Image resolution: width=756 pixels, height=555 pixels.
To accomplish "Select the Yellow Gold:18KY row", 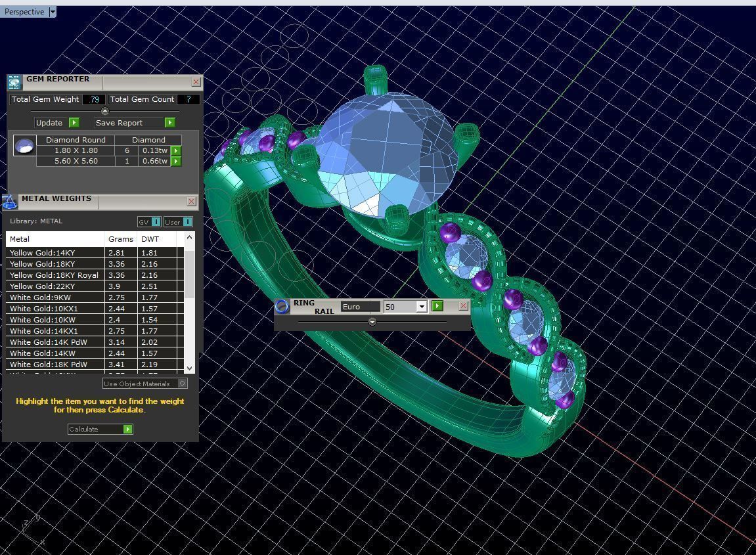I will point(95,264).
